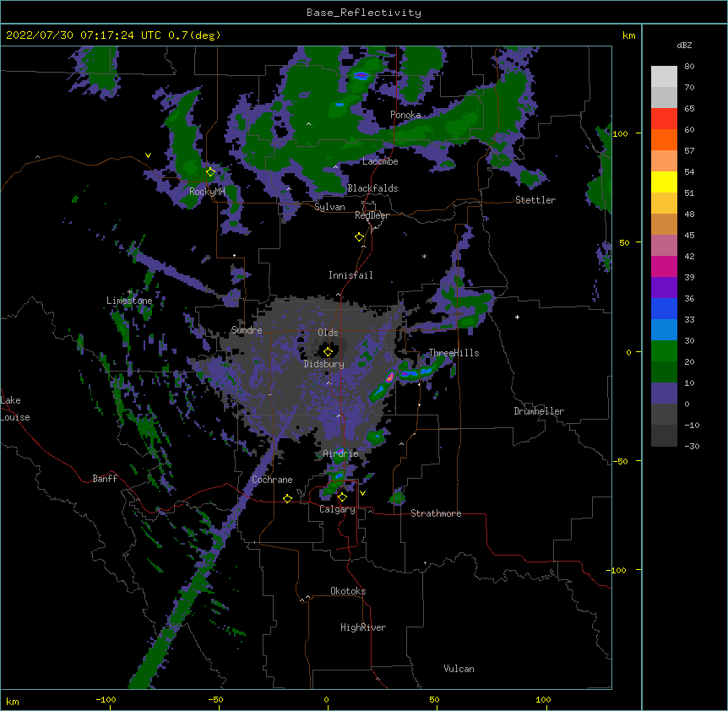Select the light grey 70-80 dBZ legend swatch
Viewport: 728px width, 711px height.
coord(664,77)
